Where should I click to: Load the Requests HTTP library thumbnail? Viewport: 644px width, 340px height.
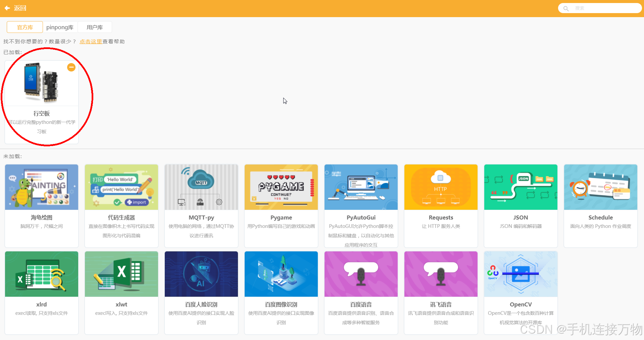click(441, 187)
